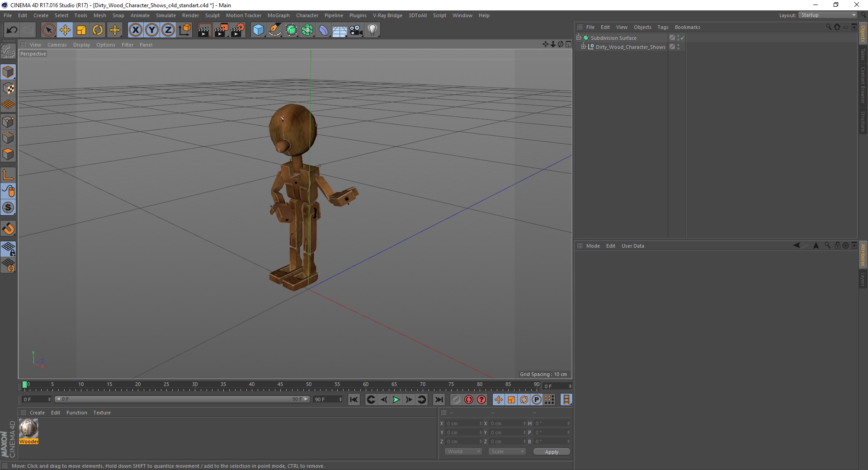Select the Wooden material thumbnail
Screen dimensions: 868x470
pyautogui.click(x=28, y=432)
